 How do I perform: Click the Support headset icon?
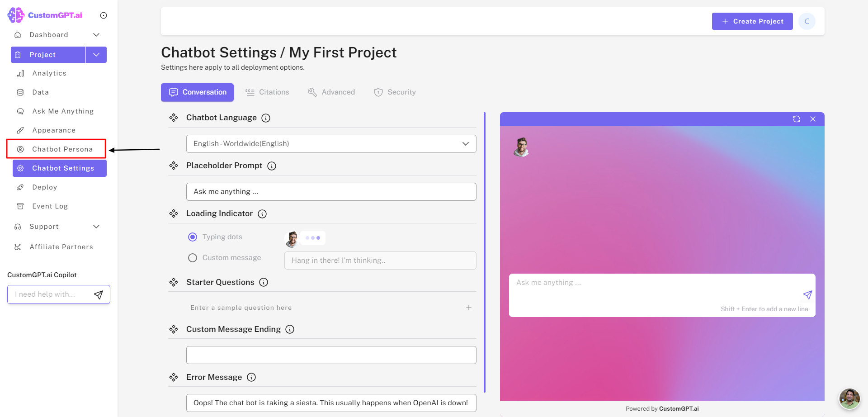click(18, 227)
